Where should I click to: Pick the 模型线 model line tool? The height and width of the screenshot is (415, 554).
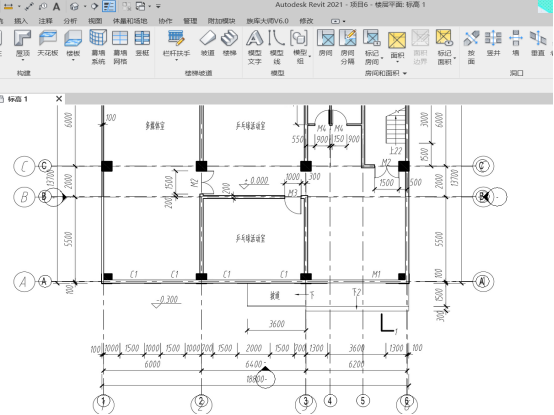[x=277, y=47]
